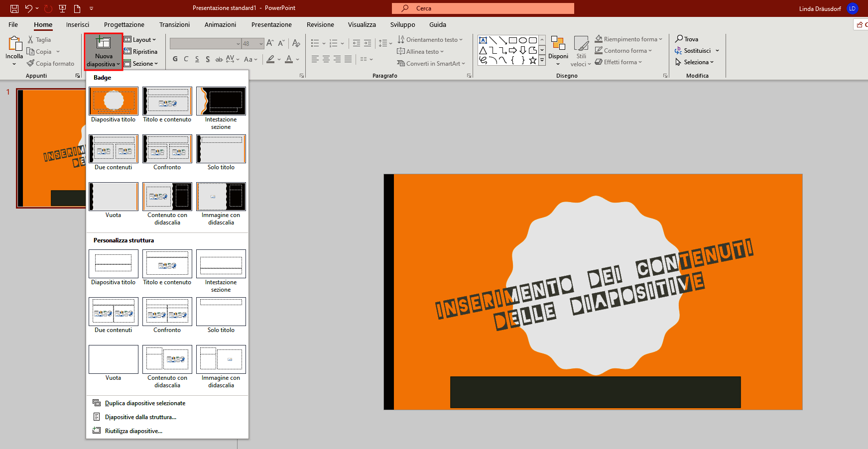Switch to the Inserisci ribbon tab
The height and width of the screenshot is (449, 868).
click(78, 24)
